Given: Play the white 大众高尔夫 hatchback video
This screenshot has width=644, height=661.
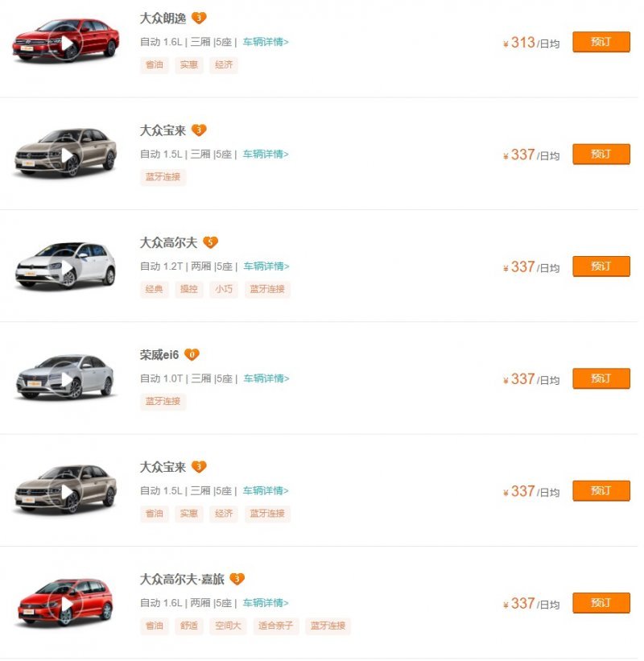Looking at the screenshot, I should pos(66,267).
